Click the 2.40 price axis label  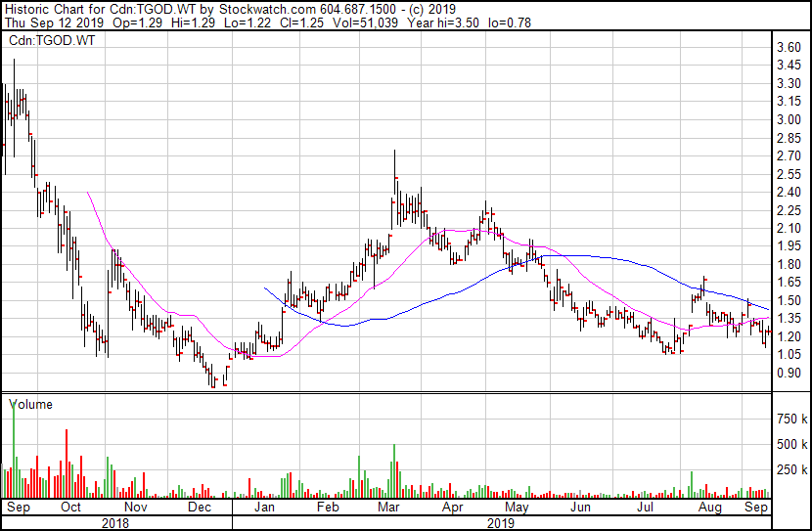tap(789, 192)
